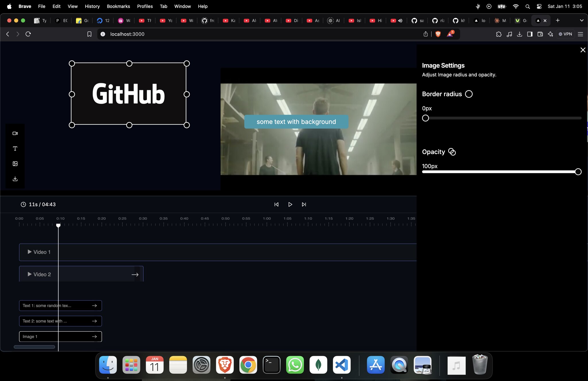Click the Opacity icon next to label
Screen dimensions: 588x381
[452, 152]
